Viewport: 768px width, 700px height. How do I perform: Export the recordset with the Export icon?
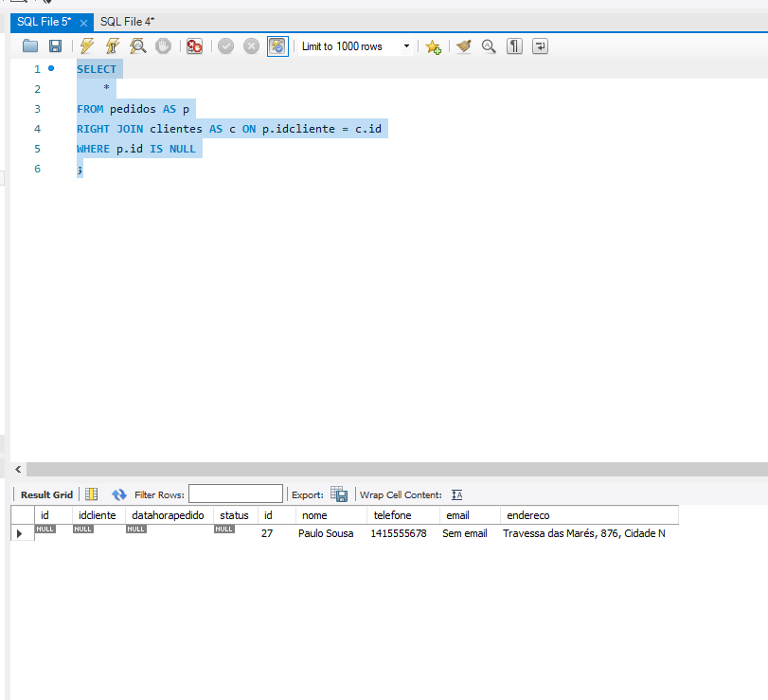339,494
